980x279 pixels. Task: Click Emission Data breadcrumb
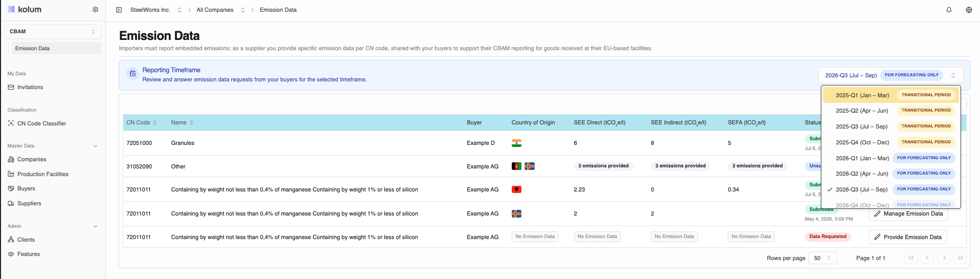[x=278, y=10]
